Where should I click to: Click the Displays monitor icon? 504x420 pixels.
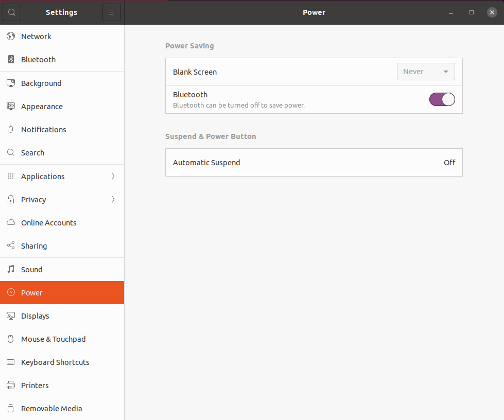[10, 316]
